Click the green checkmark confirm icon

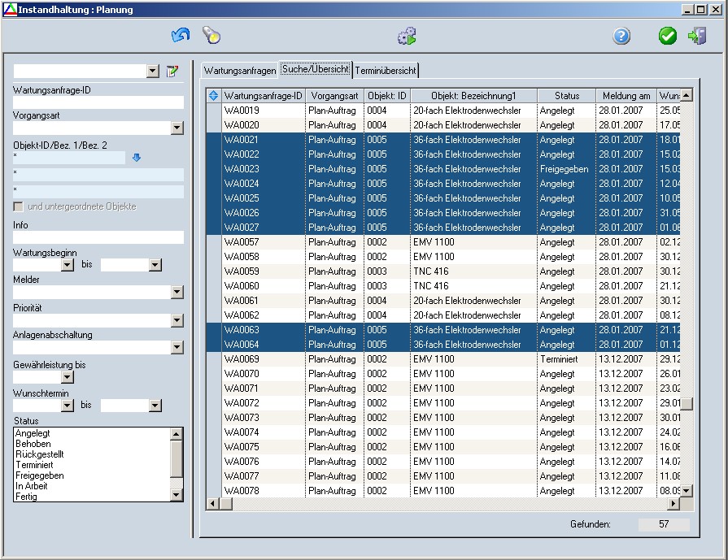pyautogui.click(x=668, y=36)
